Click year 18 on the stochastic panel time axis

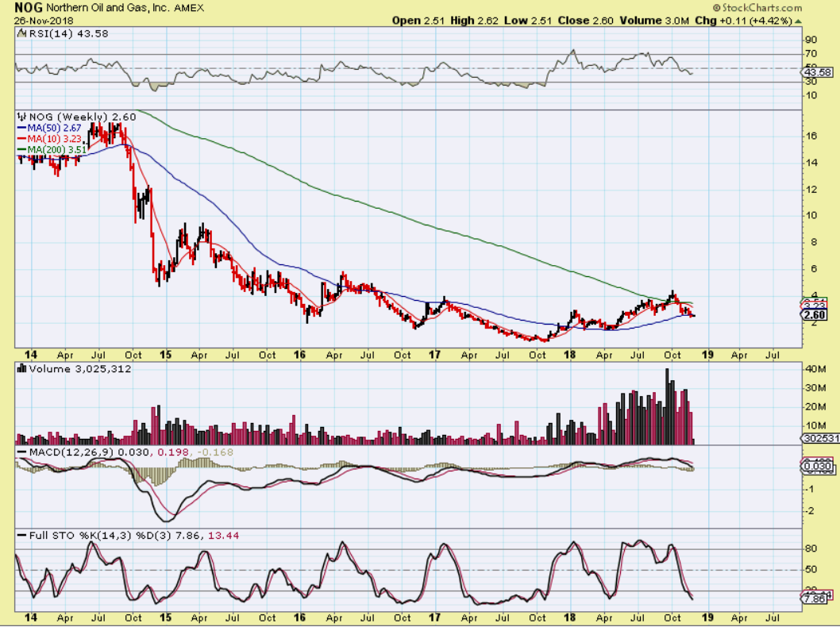coord(569,617)
